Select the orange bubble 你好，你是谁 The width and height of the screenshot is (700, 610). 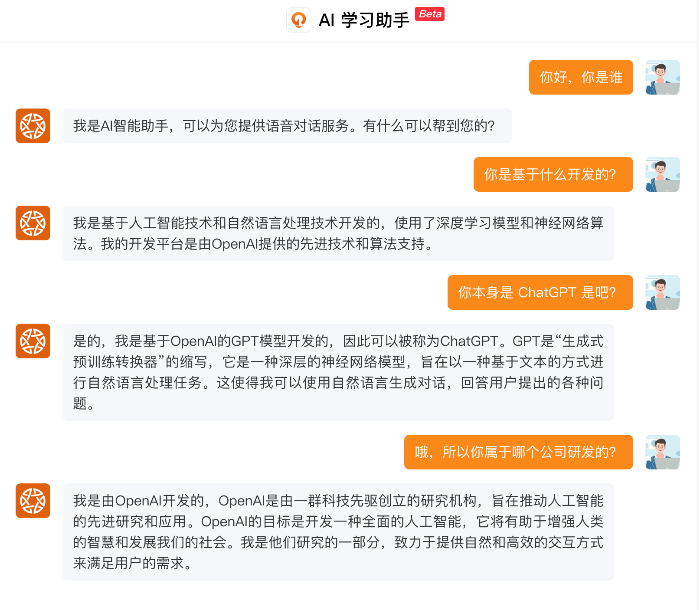[x=581, y=77]
